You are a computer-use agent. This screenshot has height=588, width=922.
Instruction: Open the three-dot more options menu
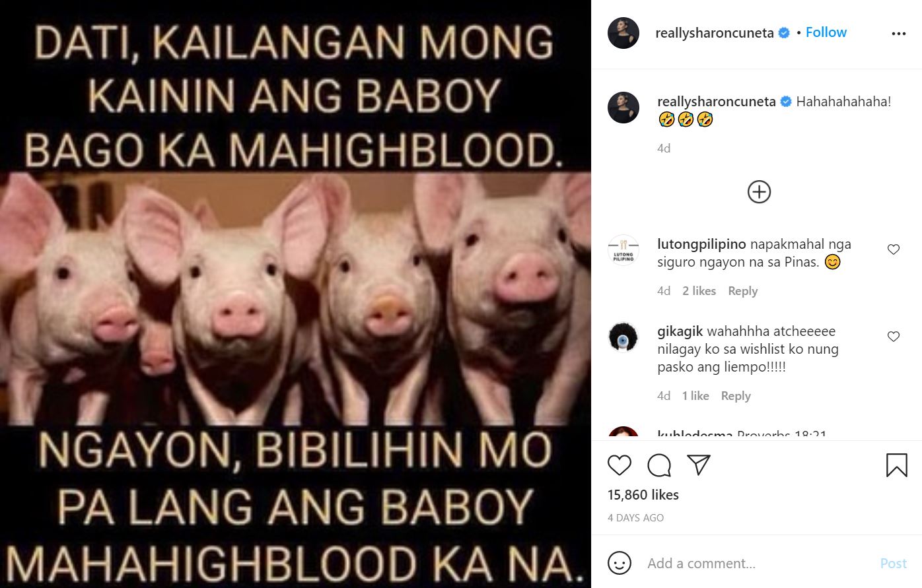coord(898,34)
